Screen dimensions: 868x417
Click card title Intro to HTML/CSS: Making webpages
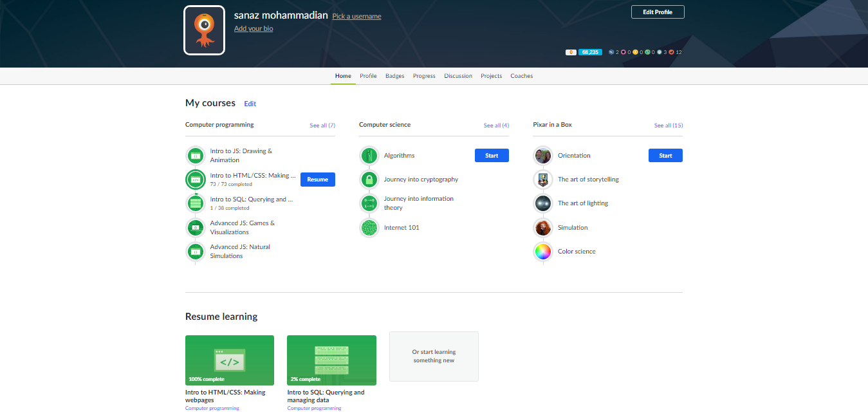225,396
